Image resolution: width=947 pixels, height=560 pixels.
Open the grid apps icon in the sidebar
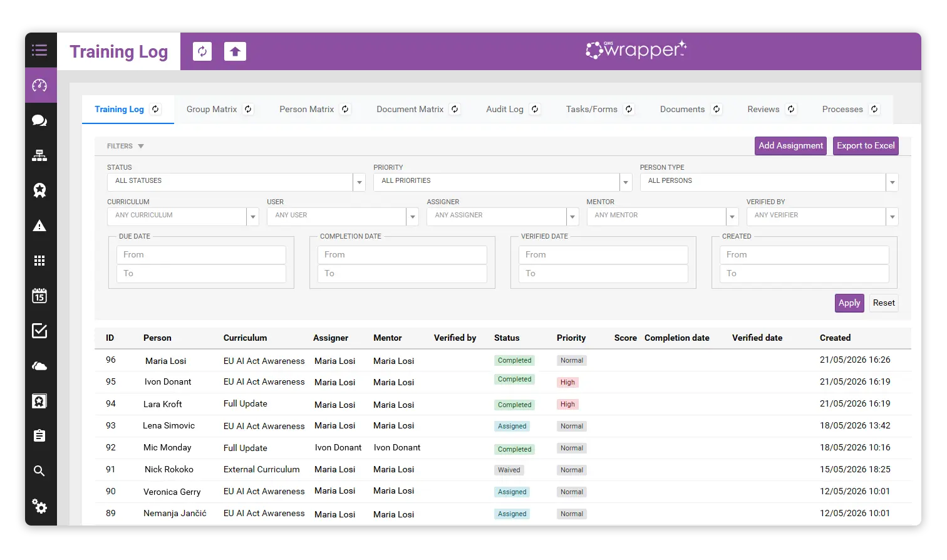click(x=39, y=261)
